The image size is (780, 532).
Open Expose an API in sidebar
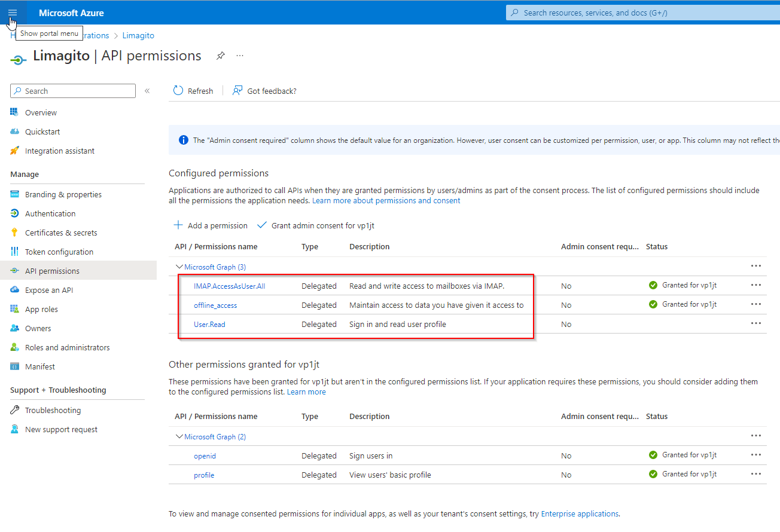point(49,290)
